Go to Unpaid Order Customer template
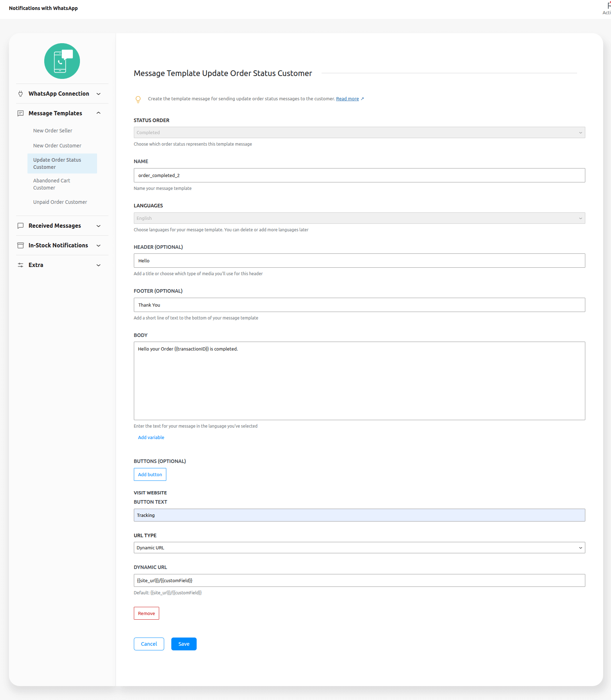The width and height of the screenshot is (611, 700). [60, 202]
